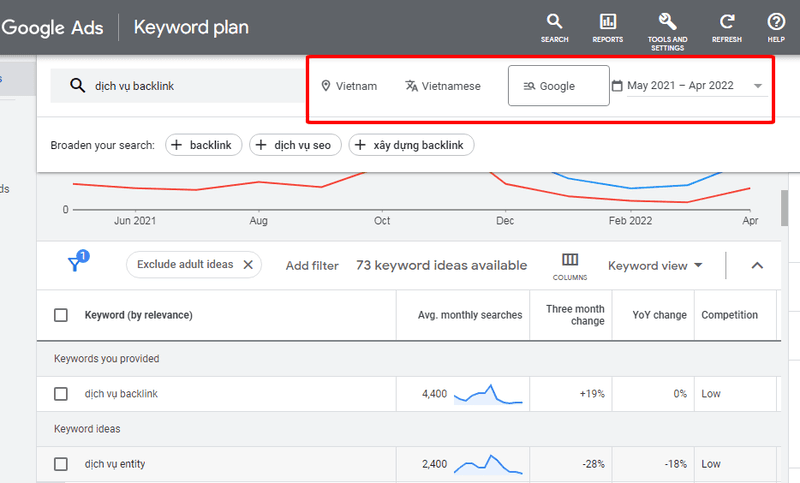Click the vertical scrollbar thumb
The width and height of the screenshot is (800, 483).
point(784,208)
